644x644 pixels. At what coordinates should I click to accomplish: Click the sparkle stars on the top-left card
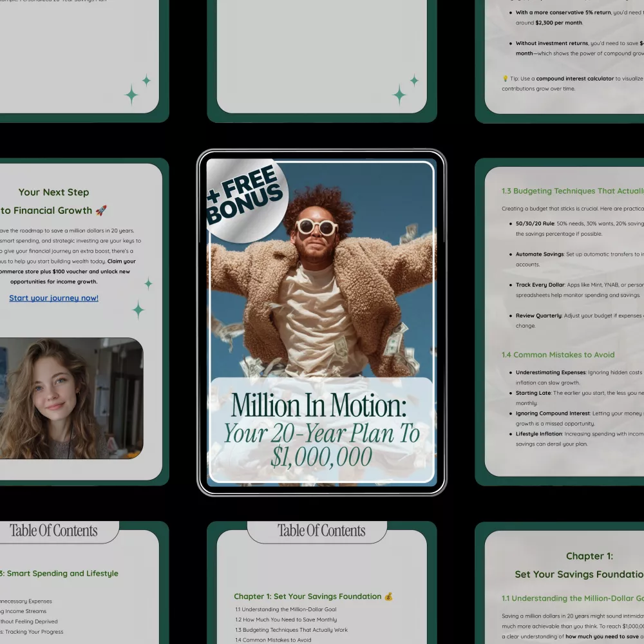pos(137,90)
